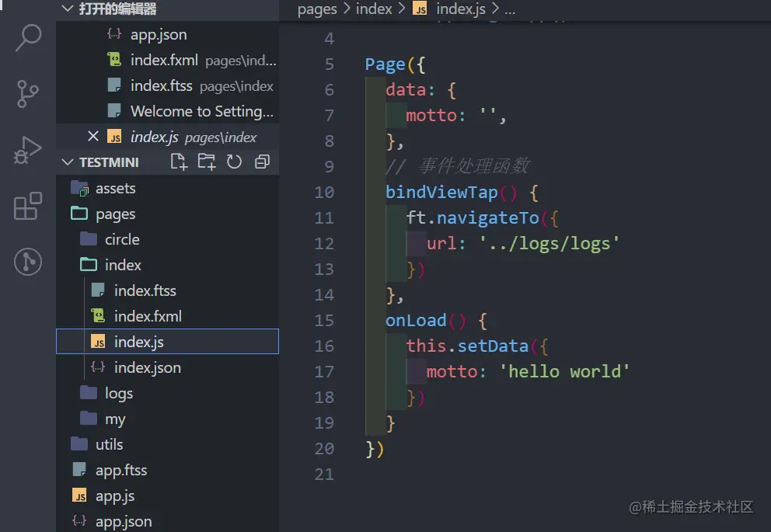Expand the my folder

point(168,419)
